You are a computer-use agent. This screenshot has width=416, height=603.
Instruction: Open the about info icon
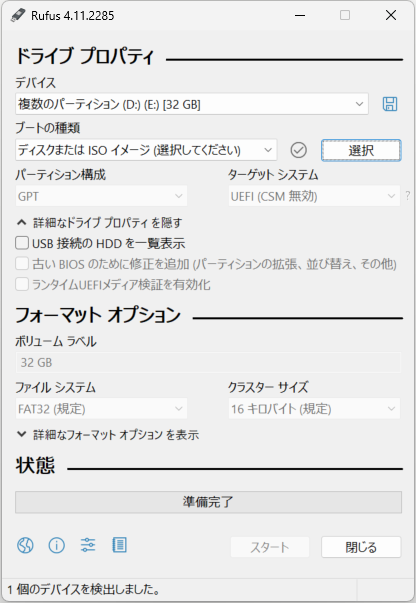pyautogui.click(x=57, y=545)
